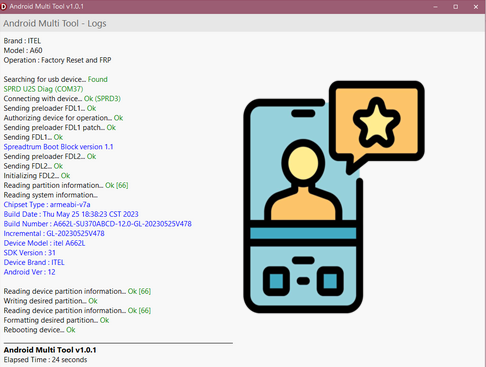Image resolution: width=486 pixels, height=367 pixels.
Task: Select the 'SPRD U2S Diag (COM37)' log line
Action: (x=43, y=89)
